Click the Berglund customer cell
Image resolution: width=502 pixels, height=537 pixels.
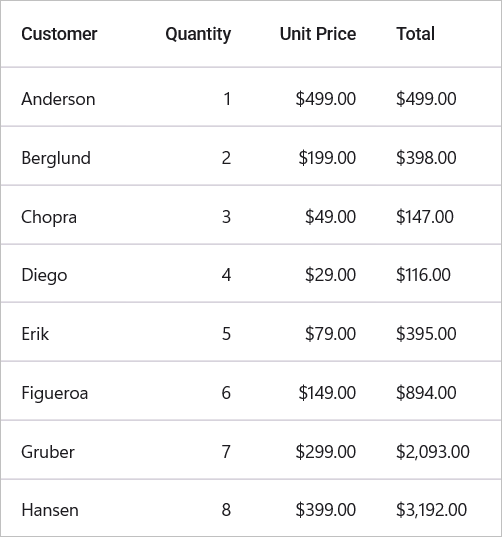56,158
